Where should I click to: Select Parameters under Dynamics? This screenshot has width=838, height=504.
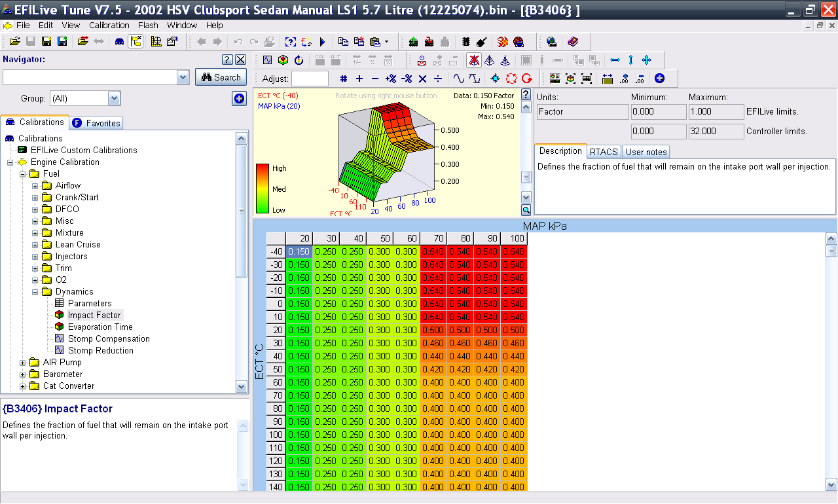[x=90, y=304]
